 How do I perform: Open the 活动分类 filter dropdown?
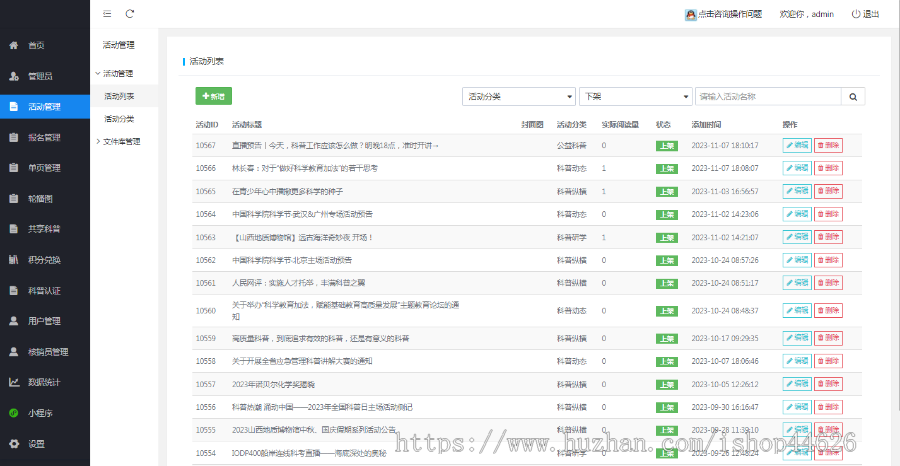[x=519, y=97]
